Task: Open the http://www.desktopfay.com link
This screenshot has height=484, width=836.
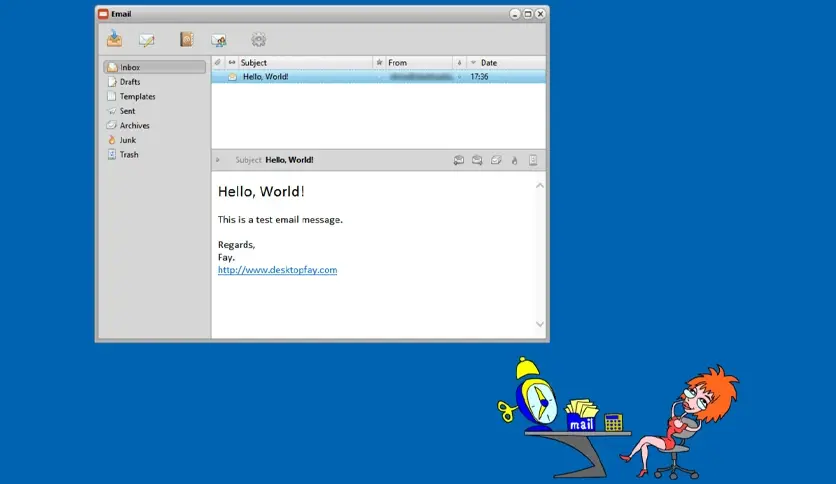Action: [277, 270]
